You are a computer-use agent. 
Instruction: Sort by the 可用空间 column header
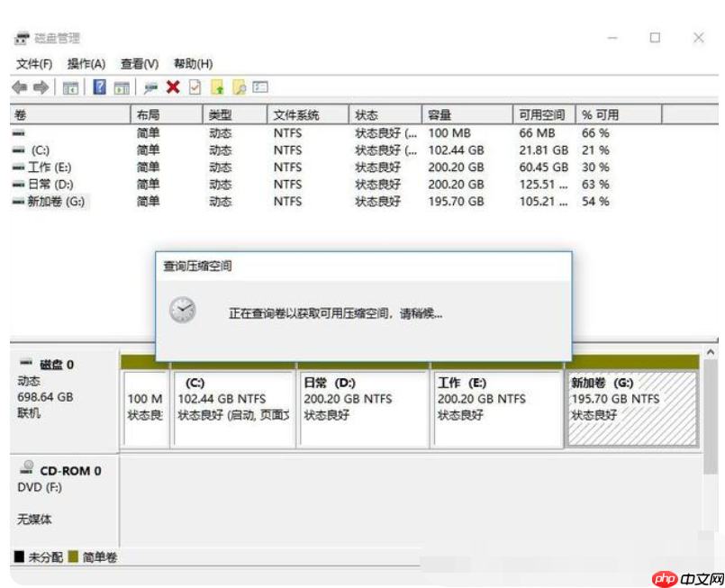point(544,114)
